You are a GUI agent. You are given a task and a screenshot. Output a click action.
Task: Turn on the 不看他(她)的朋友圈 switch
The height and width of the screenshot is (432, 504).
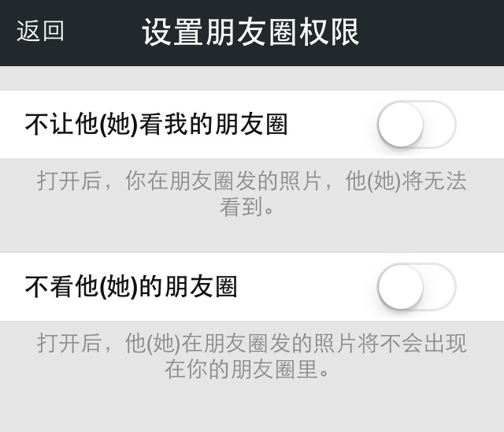pos(417,287)
